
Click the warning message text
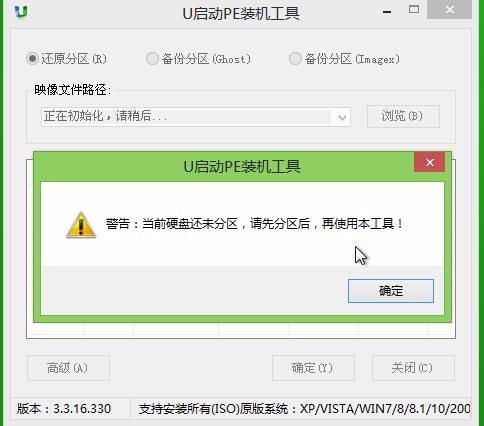pyautogui.click(x=255, y=224)
